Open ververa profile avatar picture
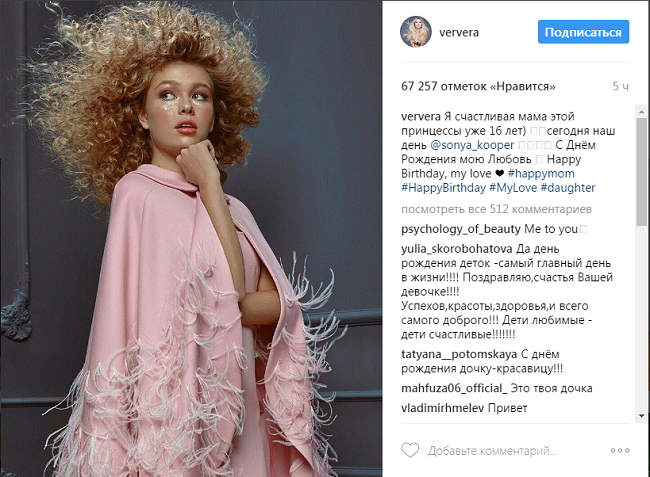Image resolution: width=650 pixels, height=477 pixels. point(416,32)
